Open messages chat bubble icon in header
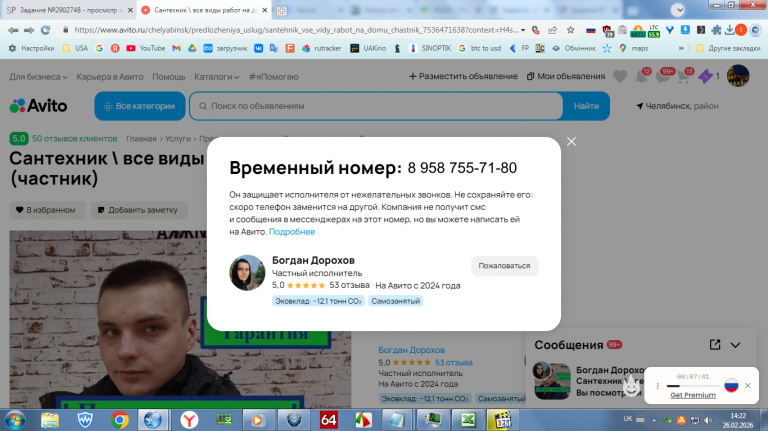The image size is (768, 431). pos(663,76)
